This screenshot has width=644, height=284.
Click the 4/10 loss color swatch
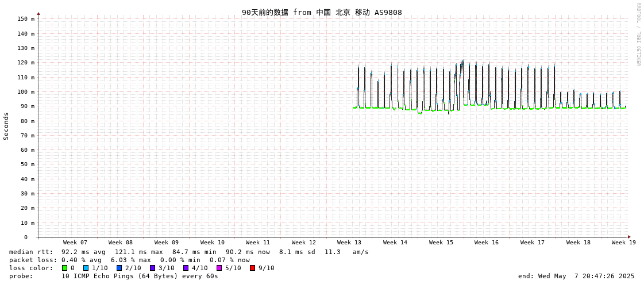(x=186, y=268)
